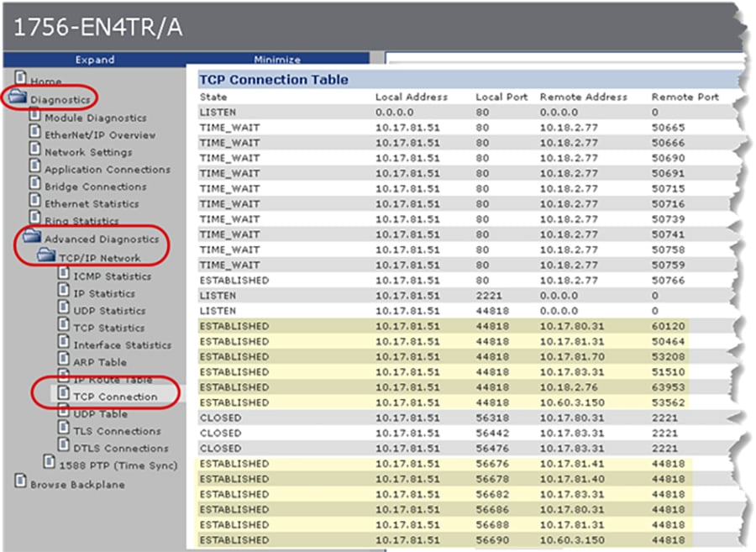Screen dimensions: 756x552
Task: Click the ICMP Statistics page icon
Action: pyautogui.click(x=64, y=273)
